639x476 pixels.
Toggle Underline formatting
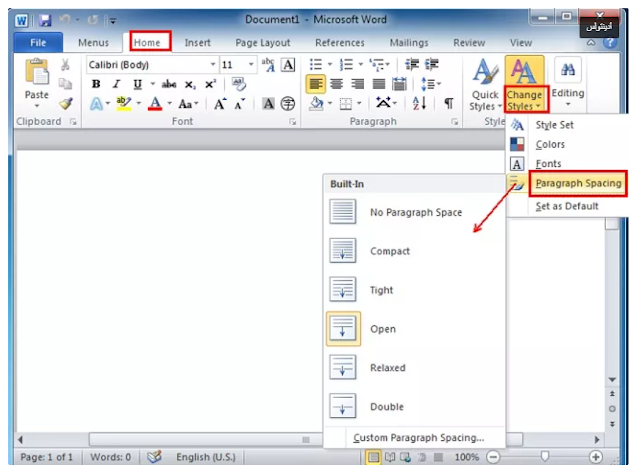pos(138,84)
